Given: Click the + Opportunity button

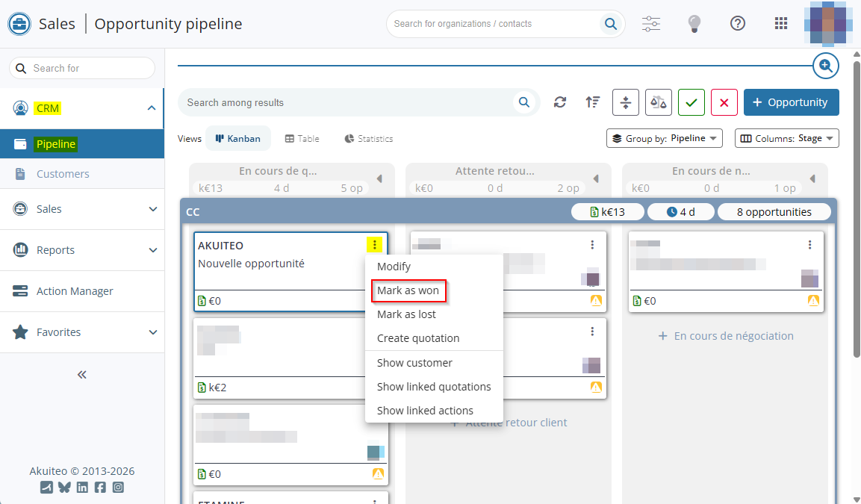Looking at the screenshot, I should pyautogui.click(x=791, y=102).
